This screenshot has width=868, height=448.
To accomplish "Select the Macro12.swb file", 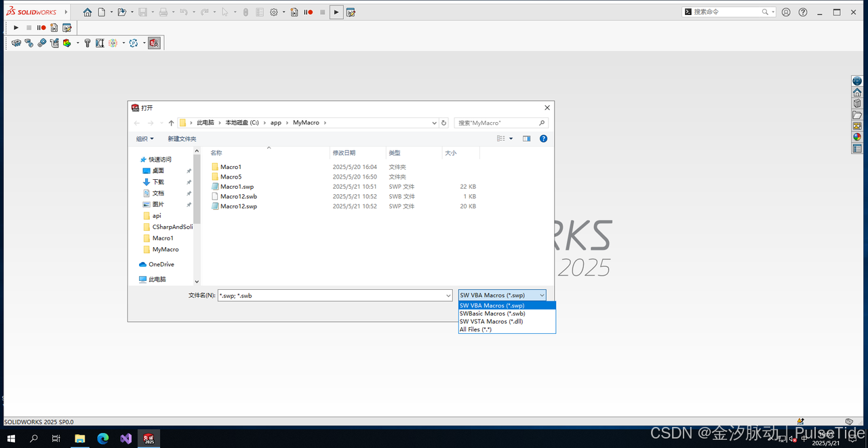I will (239, 196).
